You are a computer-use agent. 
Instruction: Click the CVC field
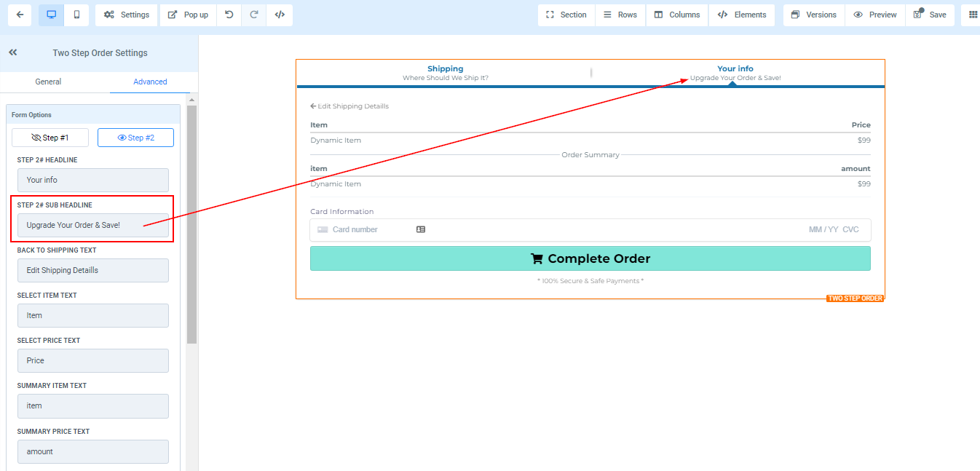tap(850, 229)
